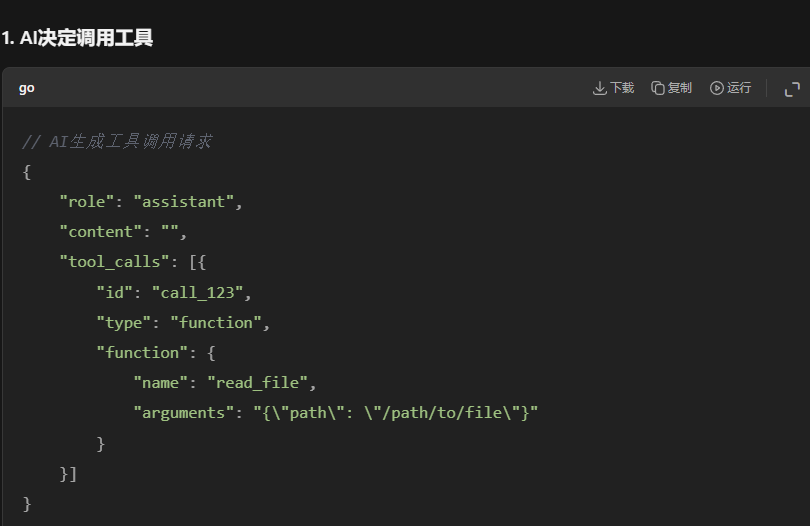Click the /path/to/file argument string
The width and height of the screenshot is (810, 526).
396,413
